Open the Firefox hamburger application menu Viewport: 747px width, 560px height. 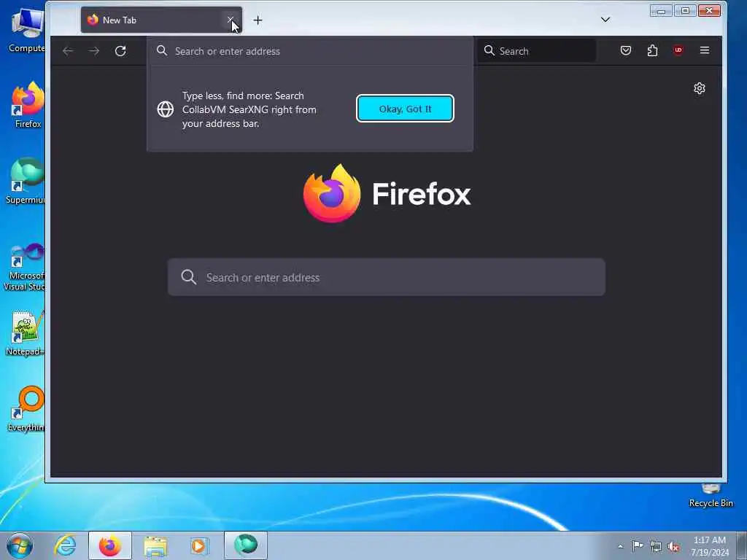pyautogui.click(x=705, y=50)
